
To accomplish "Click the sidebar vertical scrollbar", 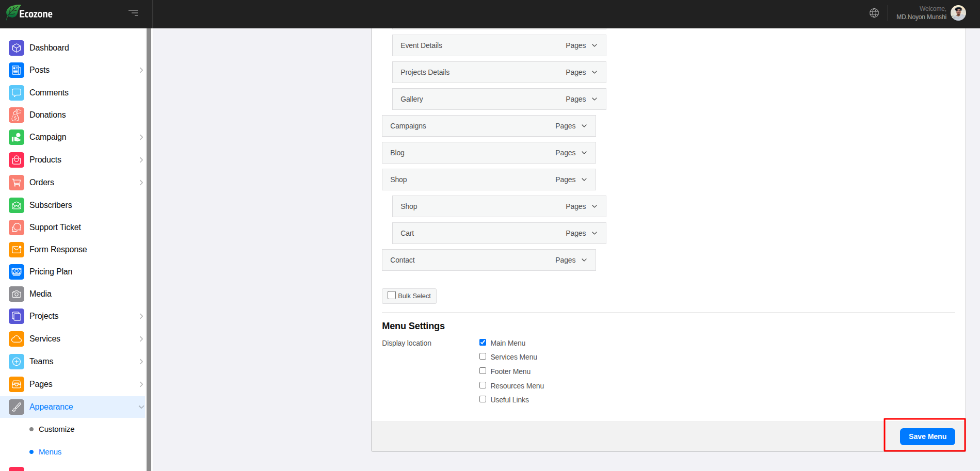I will coord(149,250).
